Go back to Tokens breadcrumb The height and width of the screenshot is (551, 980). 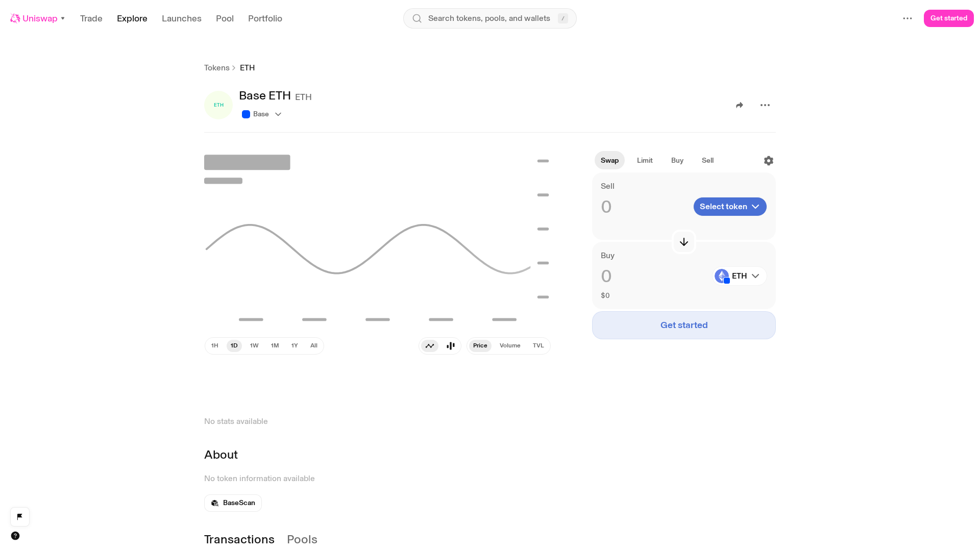tap(217, 68)
